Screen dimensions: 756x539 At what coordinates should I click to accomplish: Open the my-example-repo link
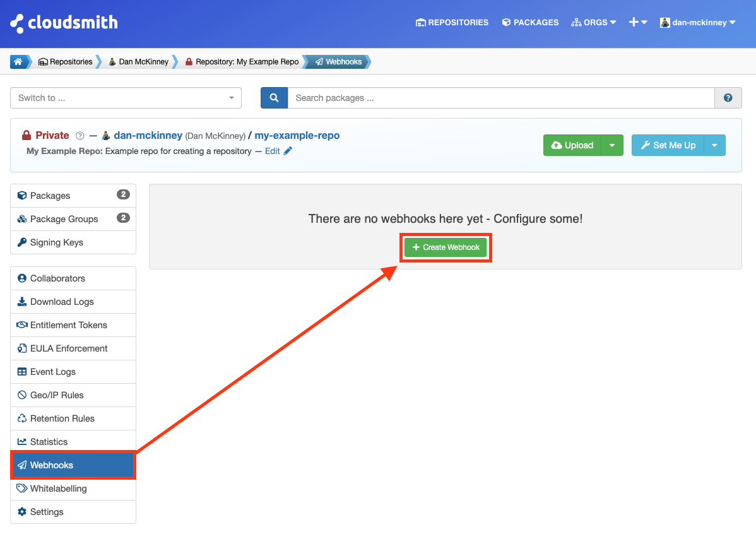point(297,136)
